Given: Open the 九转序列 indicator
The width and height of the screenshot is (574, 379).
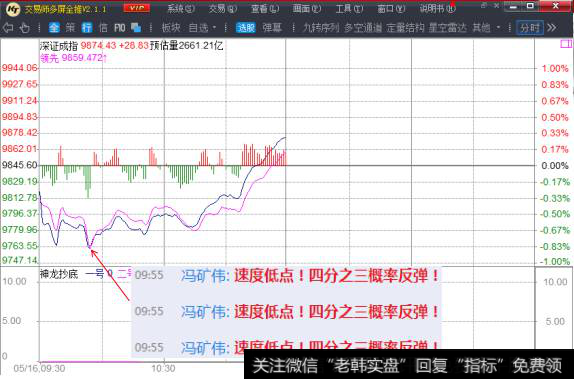Looking at the screenshot, I should tap(321, 28).
